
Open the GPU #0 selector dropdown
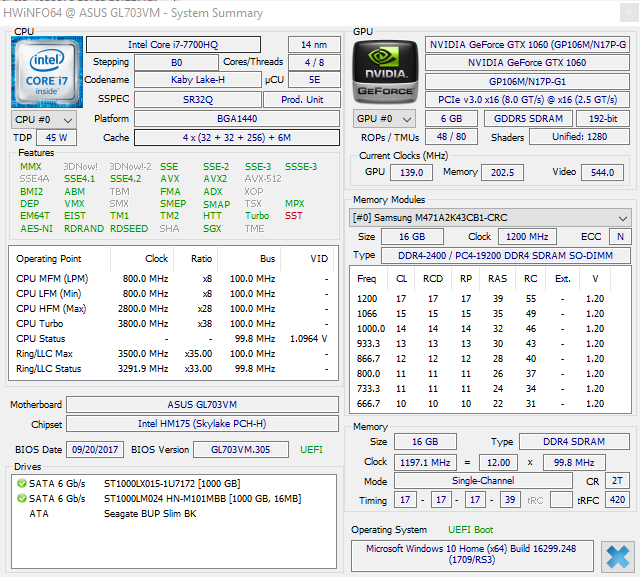click(384, 119)
